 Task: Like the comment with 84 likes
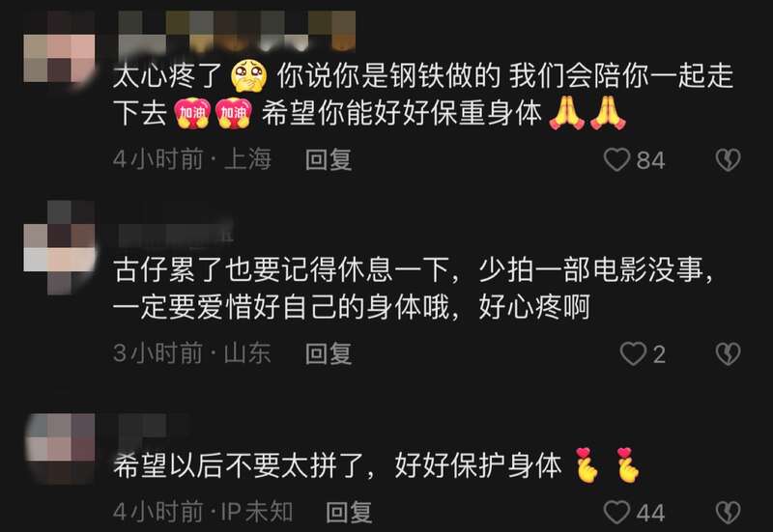click(616, 159)
